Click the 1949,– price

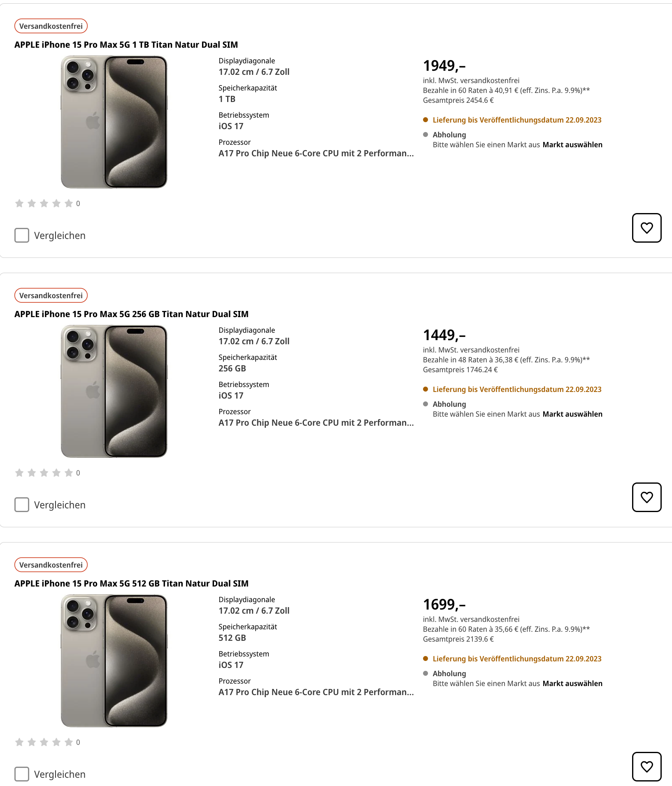(x=444, y=66)
